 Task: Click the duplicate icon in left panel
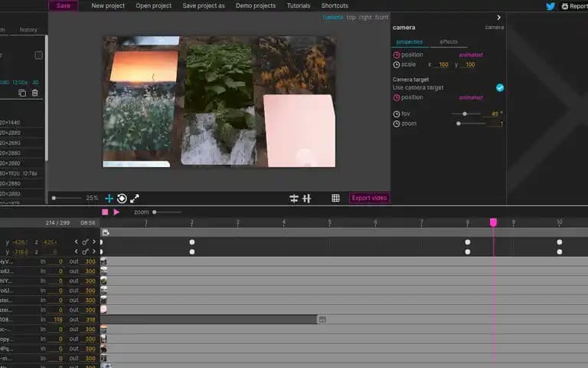pos(22,93)
